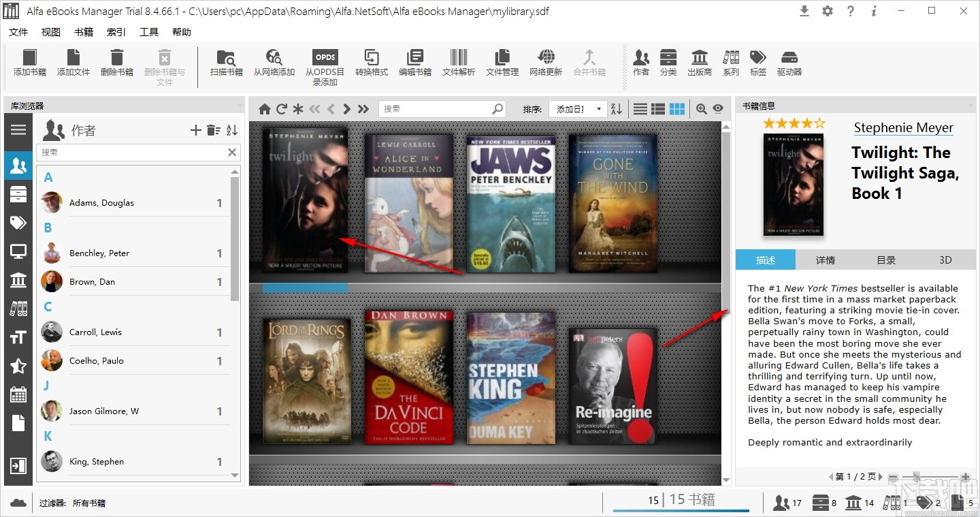
Task: Toggle the eye preview icon near zoom
Action: (718, 108)
